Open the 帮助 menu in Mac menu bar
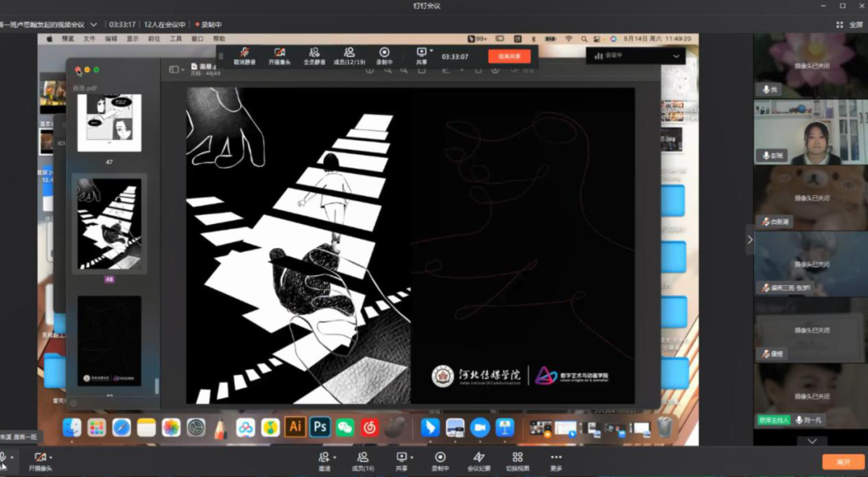Image resolution: width=868 pixels, height=477 pixels. point(219,39)
